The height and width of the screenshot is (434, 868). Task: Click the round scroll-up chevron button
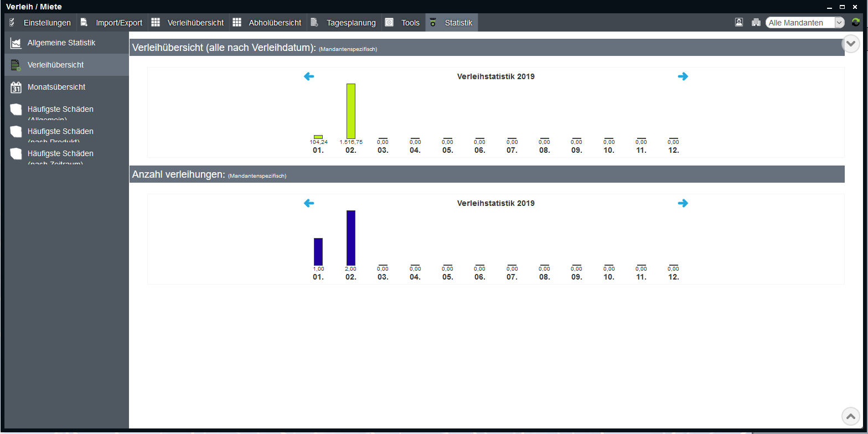[x=851, y=416]
